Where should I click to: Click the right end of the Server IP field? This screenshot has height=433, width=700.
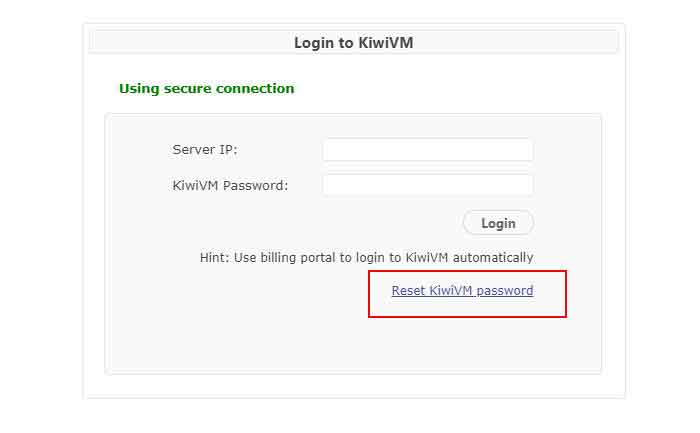(x=522, y=150)
